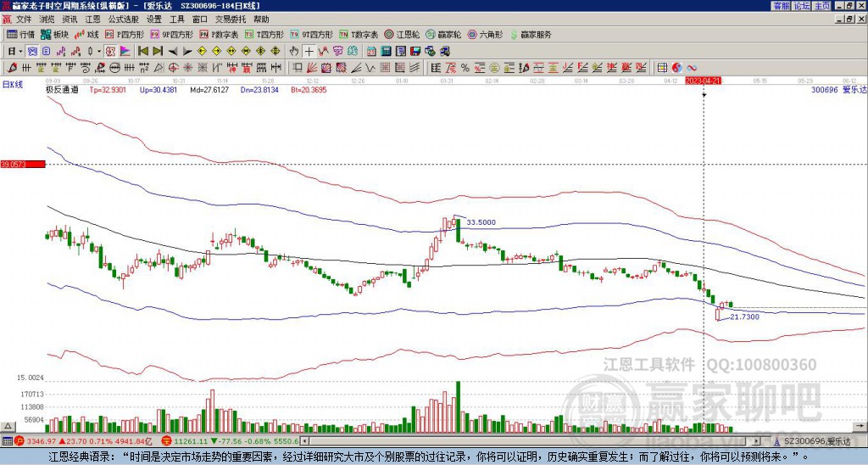Jump to last bar icon

(158, 52)
